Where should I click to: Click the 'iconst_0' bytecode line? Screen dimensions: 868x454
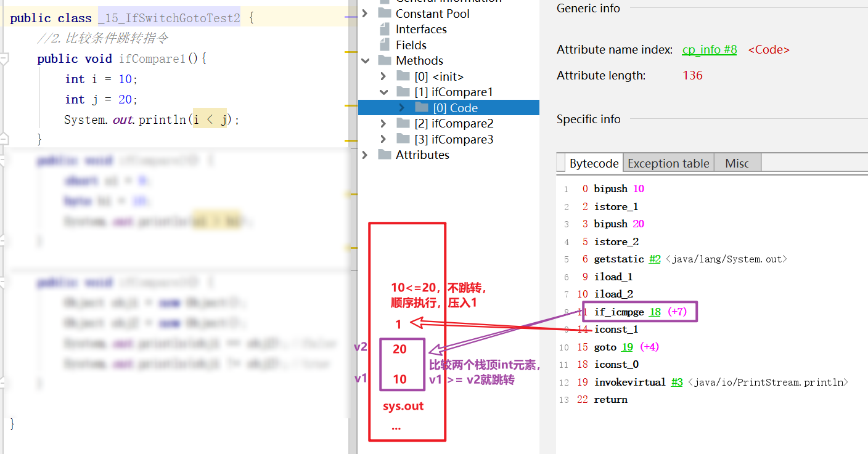click(616, 364)
